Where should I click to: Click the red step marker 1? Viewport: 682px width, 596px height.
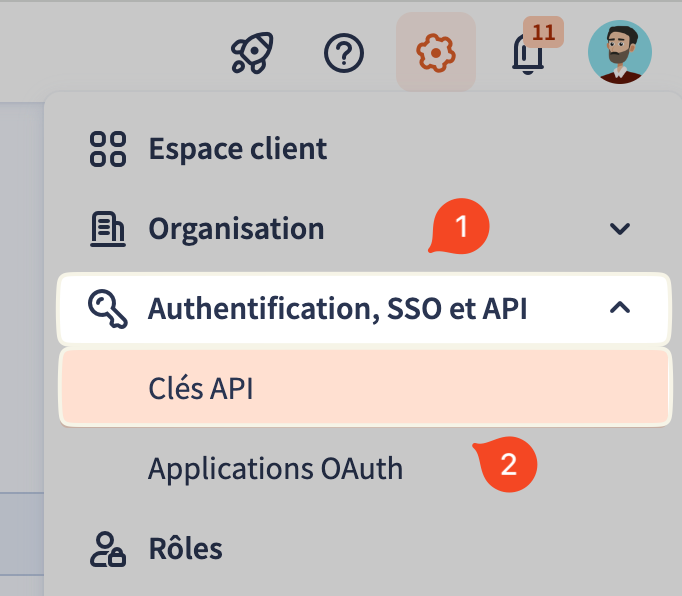point(460,227)
